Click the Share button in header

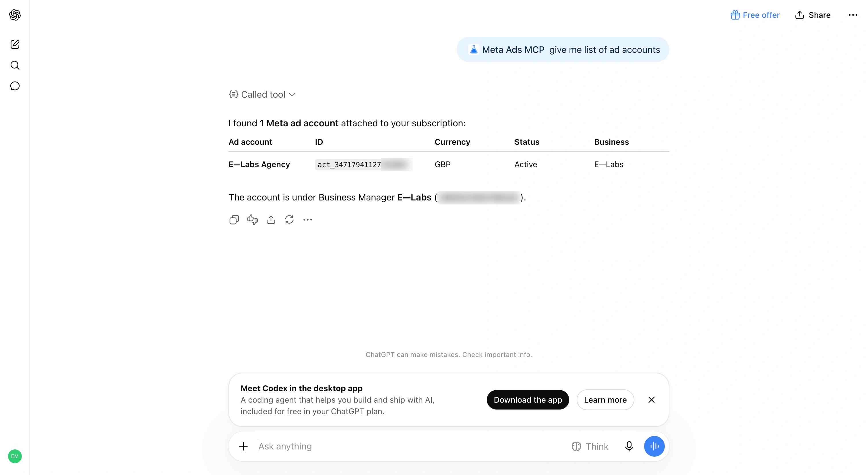pos(813,15)
